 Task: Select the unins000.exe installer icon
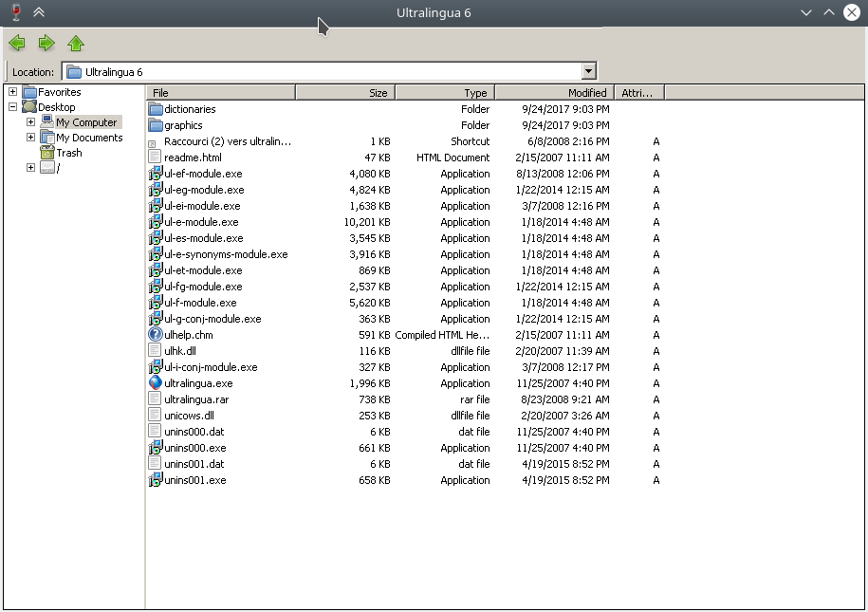point(156,448)
